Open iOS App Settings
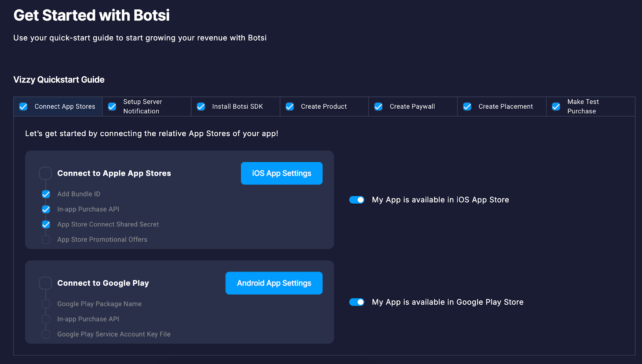The image size is (642, 364). pyautogui.click(x=281, y=173)
